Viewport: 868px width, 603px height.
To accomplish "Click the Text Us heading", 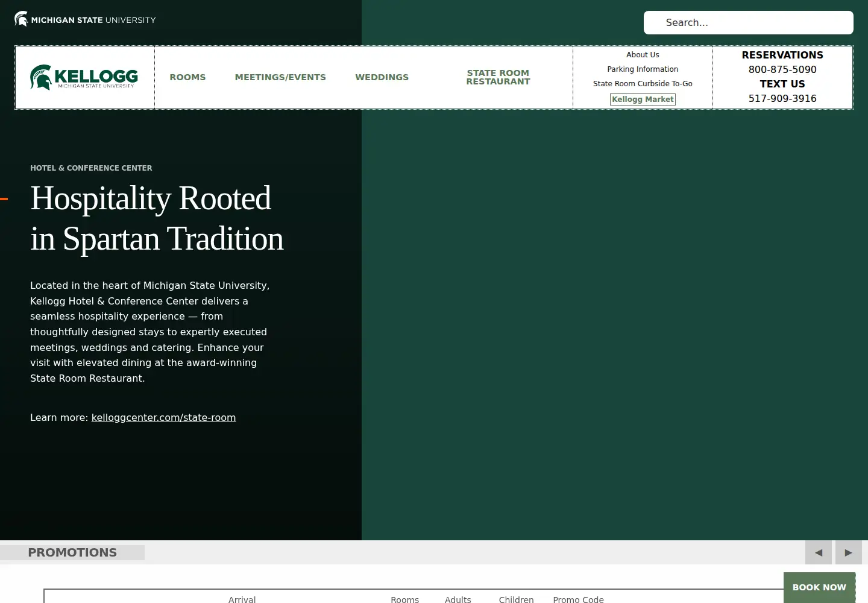I will coord(782,84).
